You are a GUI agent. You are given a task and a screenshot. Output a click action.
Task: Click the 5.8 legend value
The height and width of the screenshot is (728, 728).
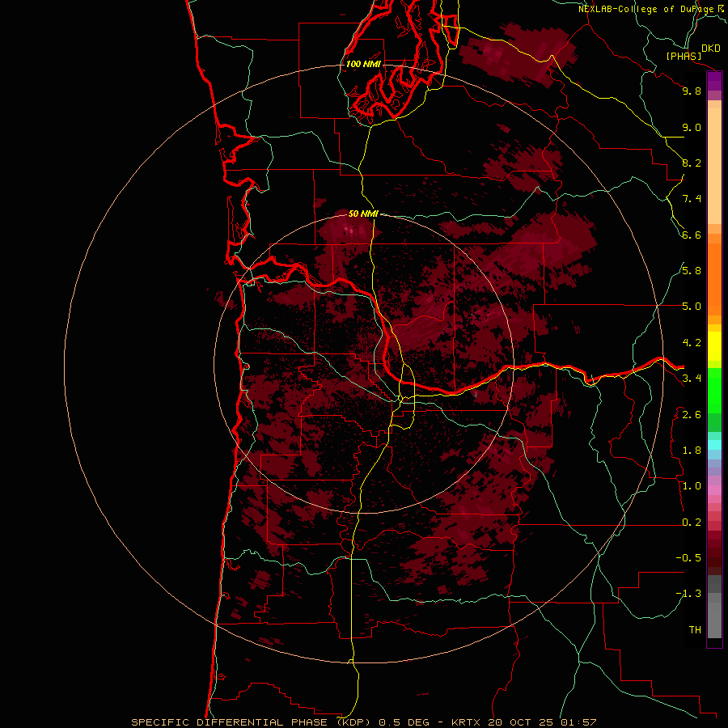click(x=692, y=271)
